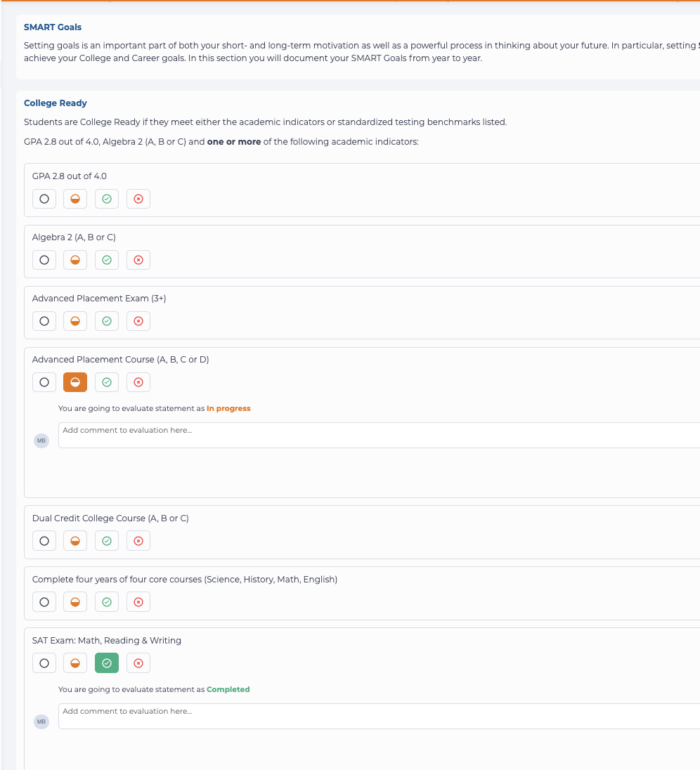Toggle the selected Completed button for SAT Exam
This screenshot has width=700, height=770.
pos(107,663)
